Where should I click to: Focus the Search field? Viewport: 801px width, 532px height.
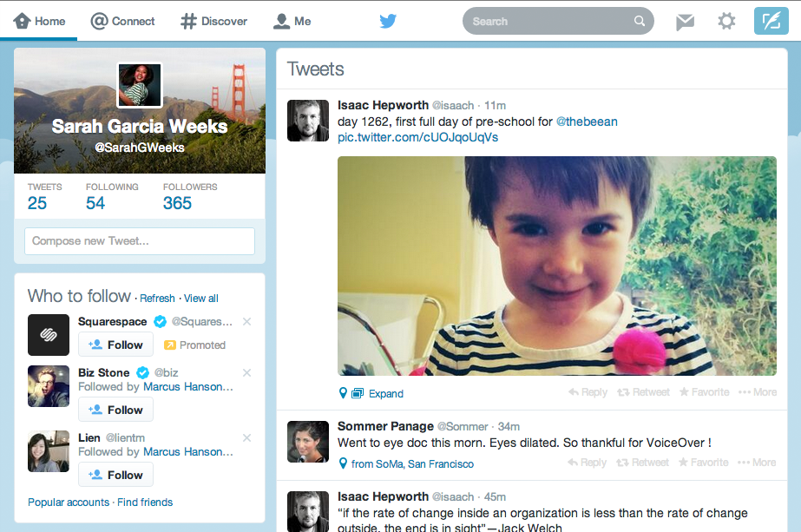tap(558, 21)
